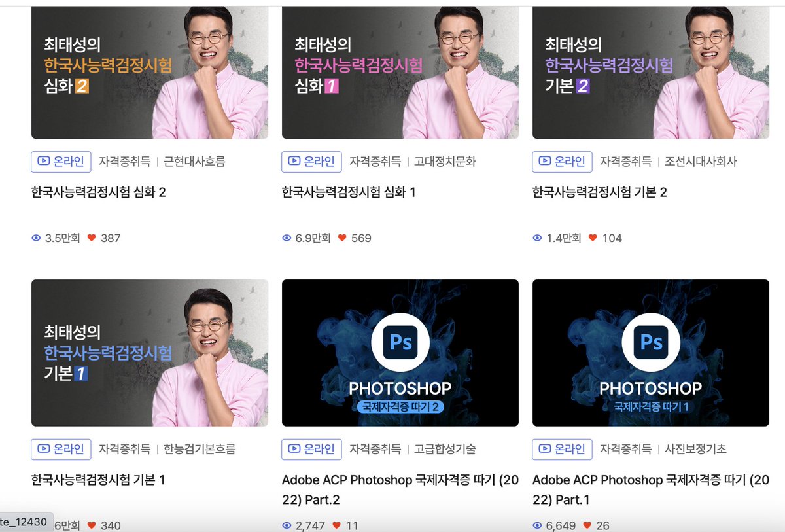
Task: Select the 사진보정기초 tag
Action: pos(695,449)
